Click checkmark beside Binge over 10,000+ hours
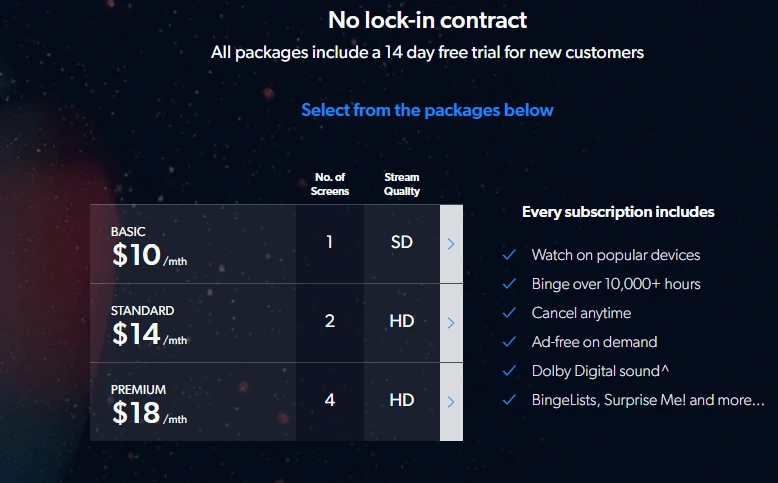Viewport: 778px width, 483px height. [x=509, y=283]
